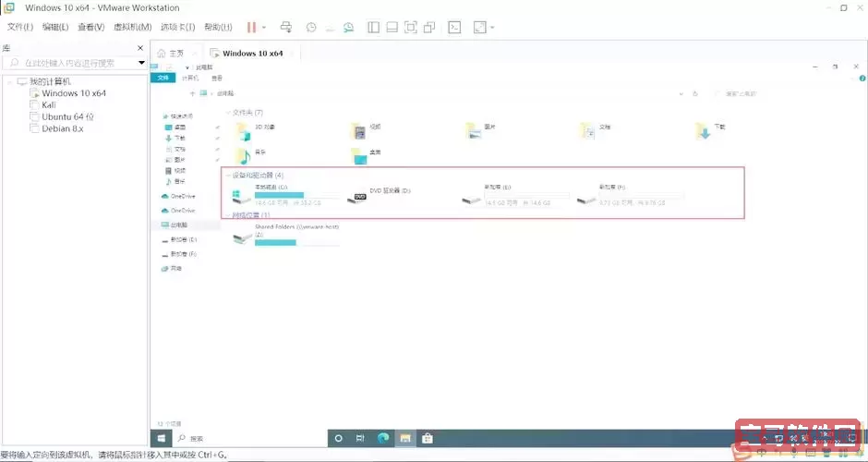Select the 视频 folder icon
868x462 pixels.
point(358,132)
